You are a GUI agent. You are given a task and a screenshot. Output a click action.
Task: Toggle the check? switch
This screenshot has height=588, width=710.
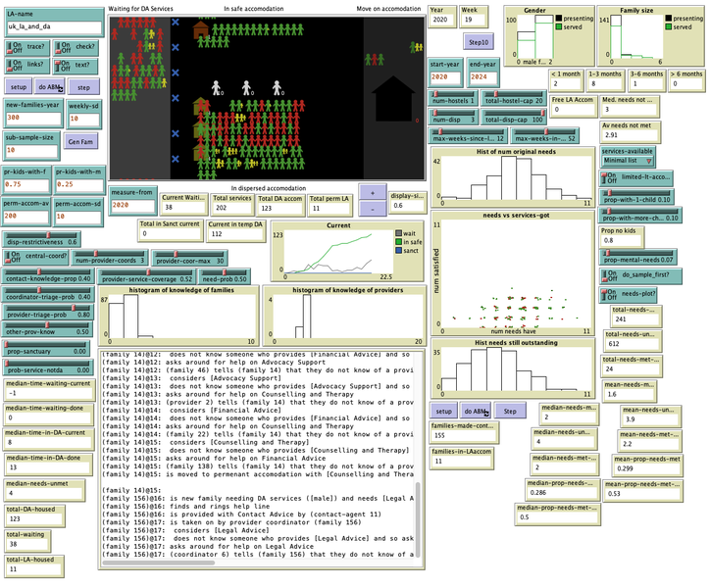[x=76, y=47]
